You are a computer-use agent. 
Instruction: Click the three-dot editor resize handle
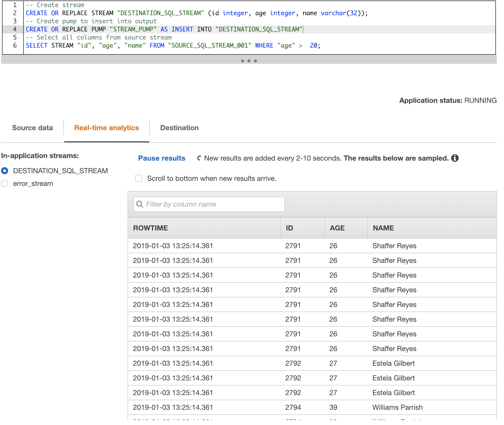249,61
